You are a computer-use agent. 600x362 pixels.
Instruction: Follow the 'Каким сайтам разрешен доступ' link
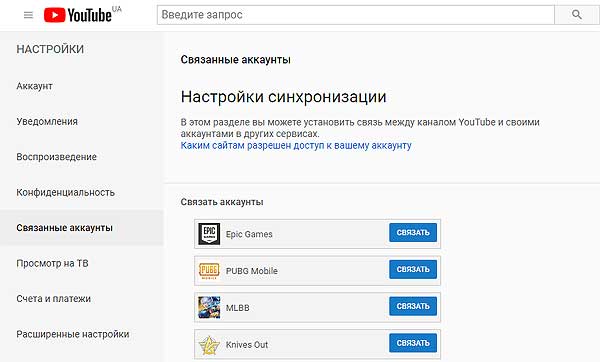pyautogui.click(x=296, y=145)
